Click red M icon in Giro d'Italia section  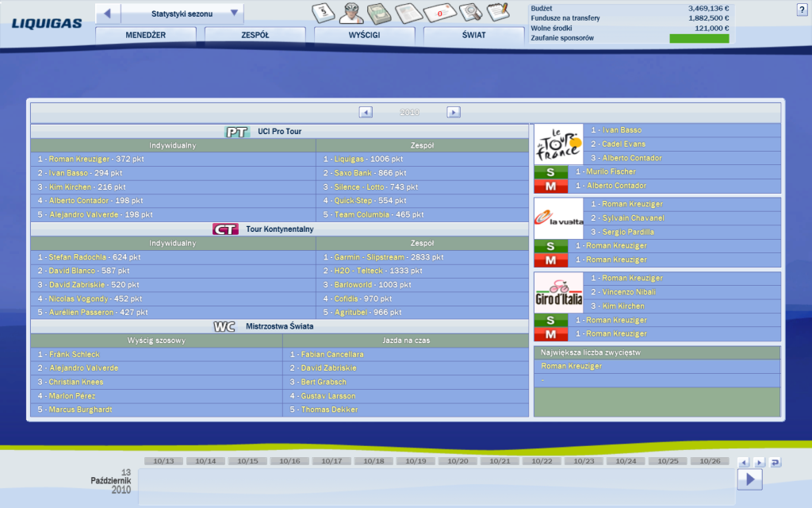[550, 334]
